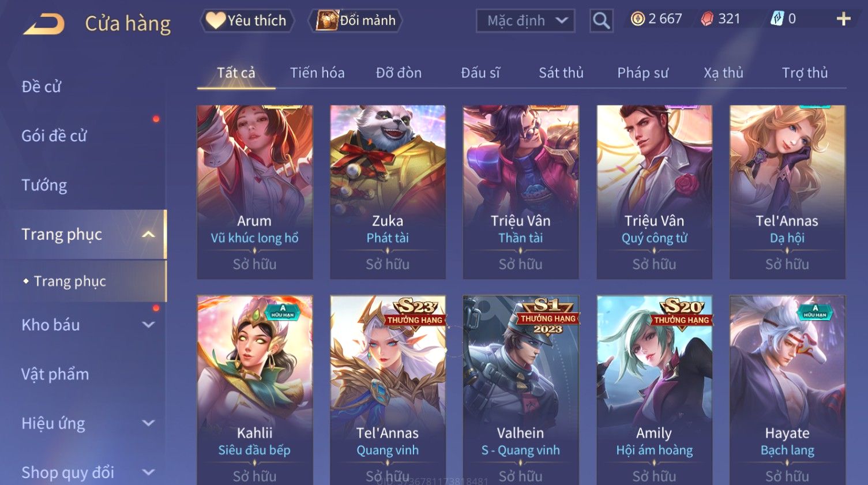Open the Tướng sidebar category
Image resolution: width=868 pixels, height=485 pixels.
point(44,185)
